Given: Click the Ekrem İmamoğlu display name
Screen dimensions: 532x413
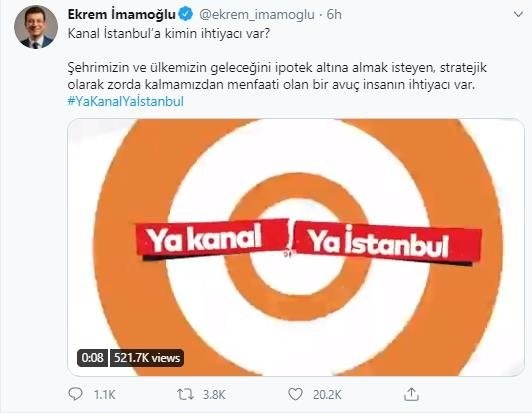Looking at the screenshot, I should coord(122,14).
